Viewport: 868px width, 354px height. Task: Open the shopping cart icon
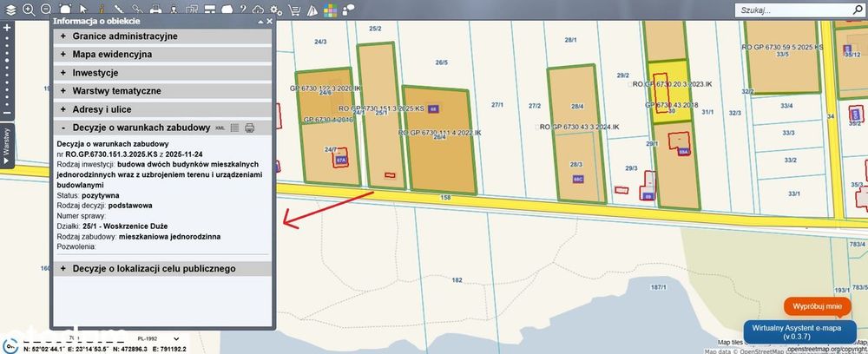pos(295,10)
